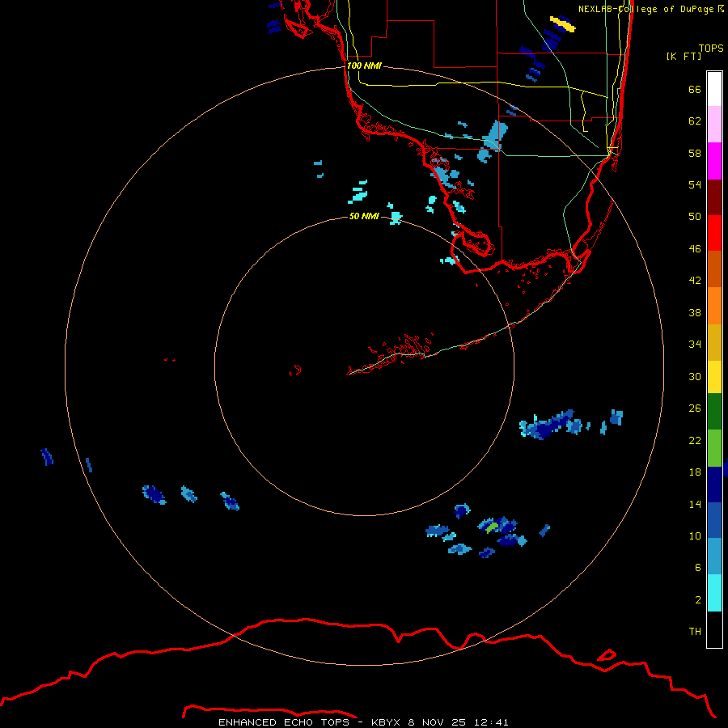Click the "8 NOV 25 12:41" timestamp
Viewport: 728px width, 728px height.
(459, 722)
